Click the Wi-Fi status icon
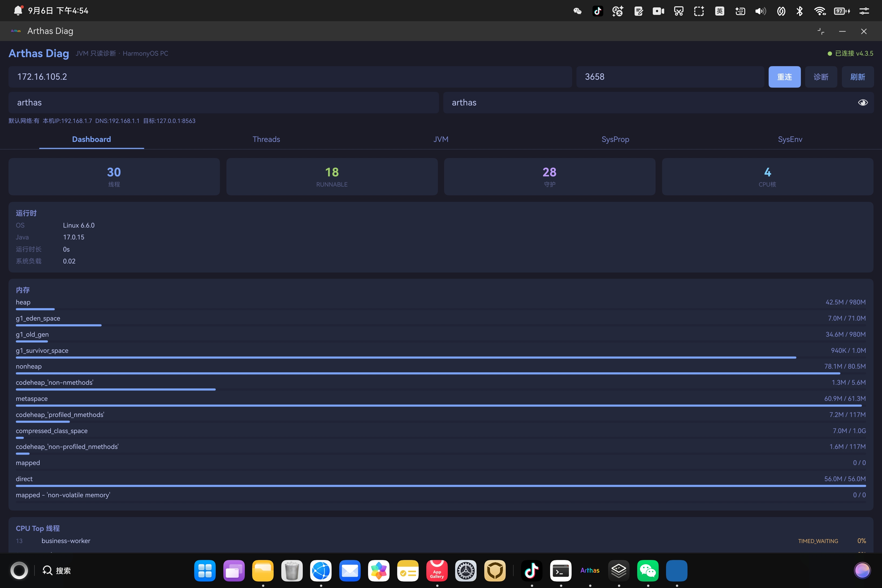The height and width of the screenshot is (588, 882). (x=820, y=11)
